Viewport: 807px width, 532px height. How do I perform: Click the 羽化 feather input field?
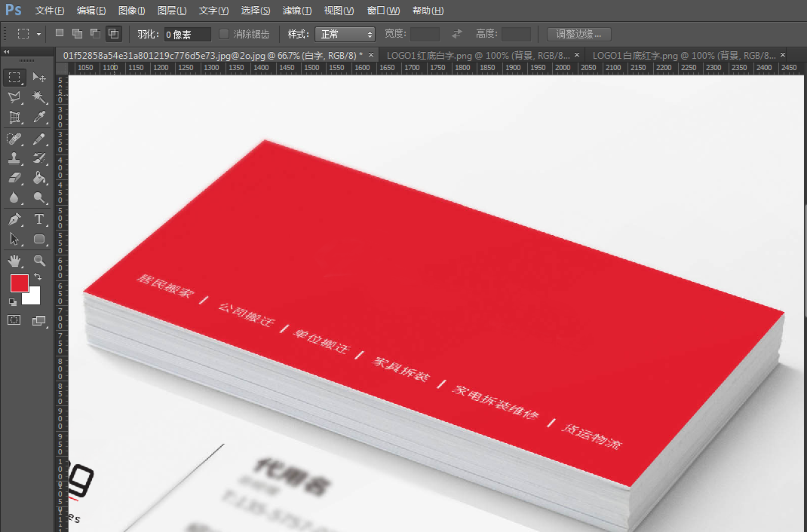[x=188, y=35]
